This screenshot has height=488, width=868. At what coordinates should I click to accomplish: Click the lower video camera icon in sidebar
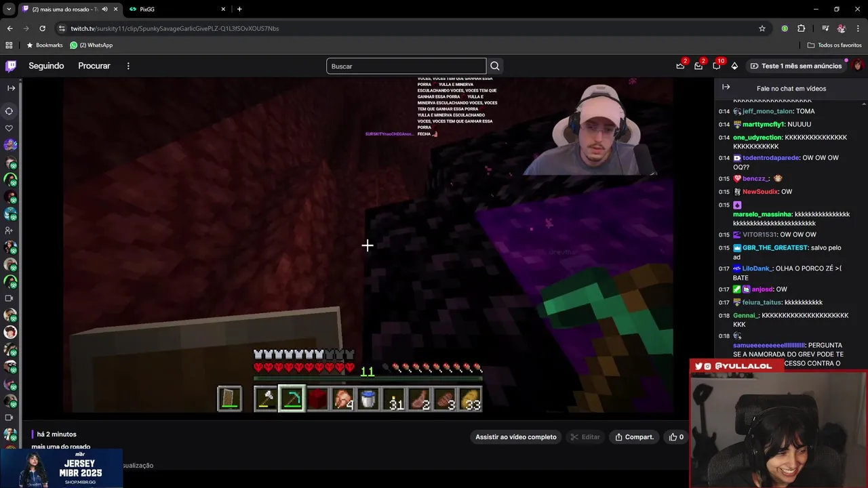click(9, 418)
